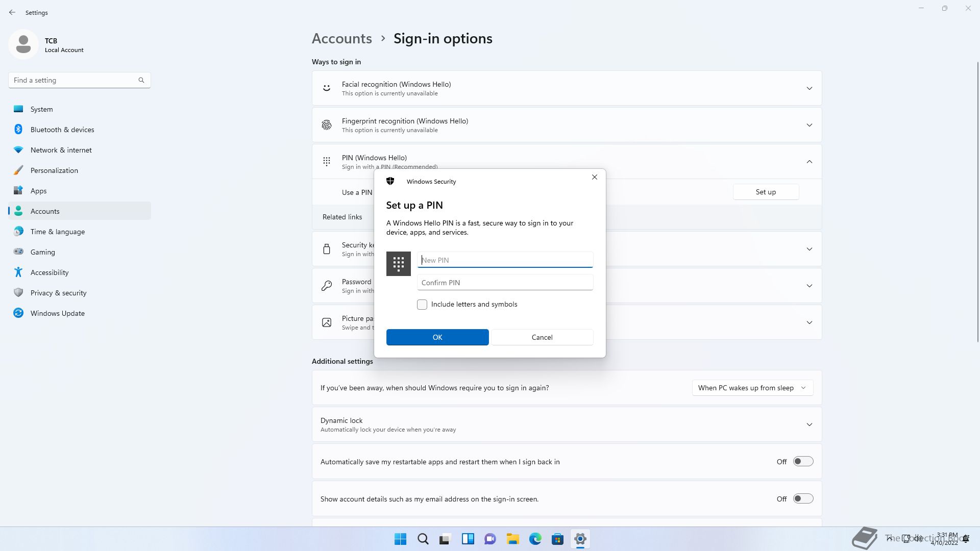The height and width of the screenshot is (551, 980).
Task: Click the Facial recognition smiley icon
Action: coord(327,88)
